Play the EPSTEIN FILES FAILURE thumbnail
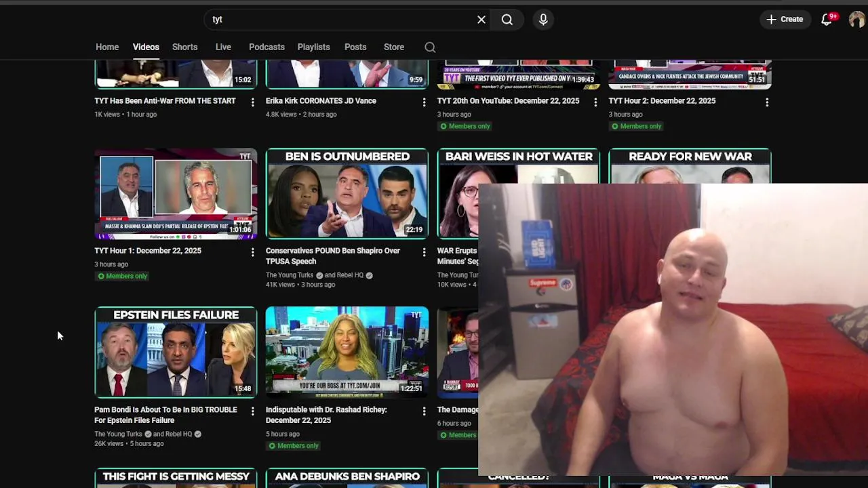 [176, 352]
